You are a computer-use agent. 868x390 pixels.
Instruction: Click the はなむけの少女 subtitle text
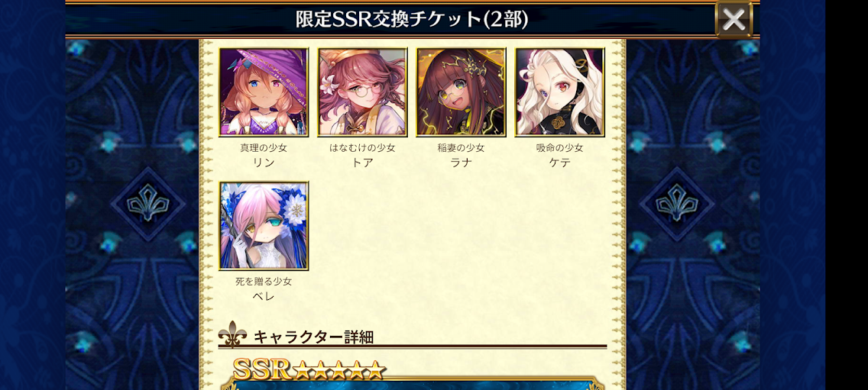tap(363, 148)
